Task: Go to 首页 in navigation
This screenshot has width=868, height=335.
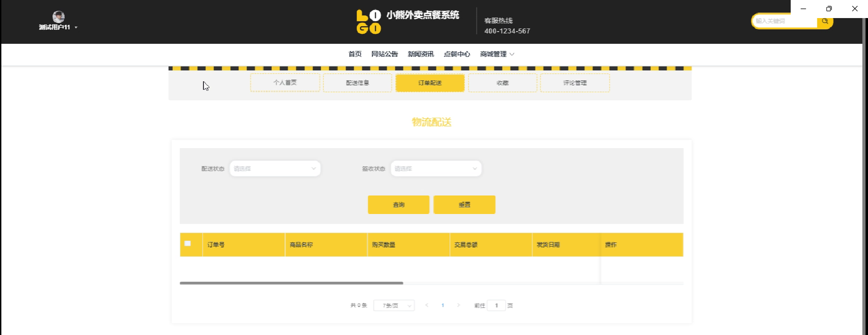Action: click(355, 54)
